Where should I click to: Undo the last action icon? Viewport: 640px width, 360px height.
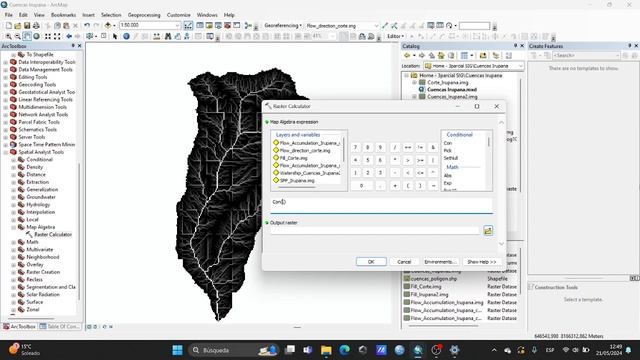[x=87, y=26]
